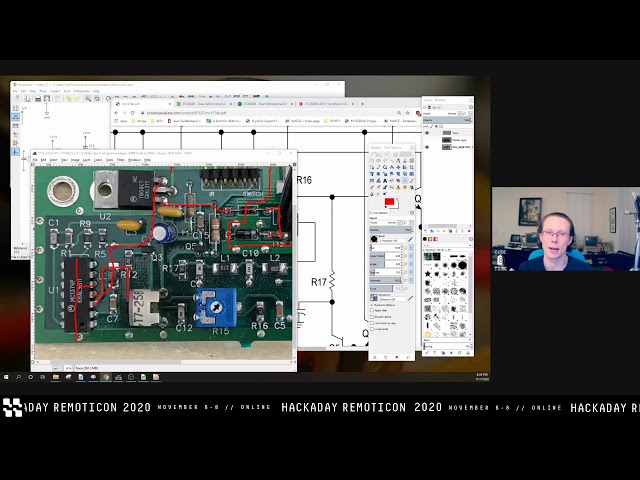Click Chrome's bookmark star icon

coord(407,113)
